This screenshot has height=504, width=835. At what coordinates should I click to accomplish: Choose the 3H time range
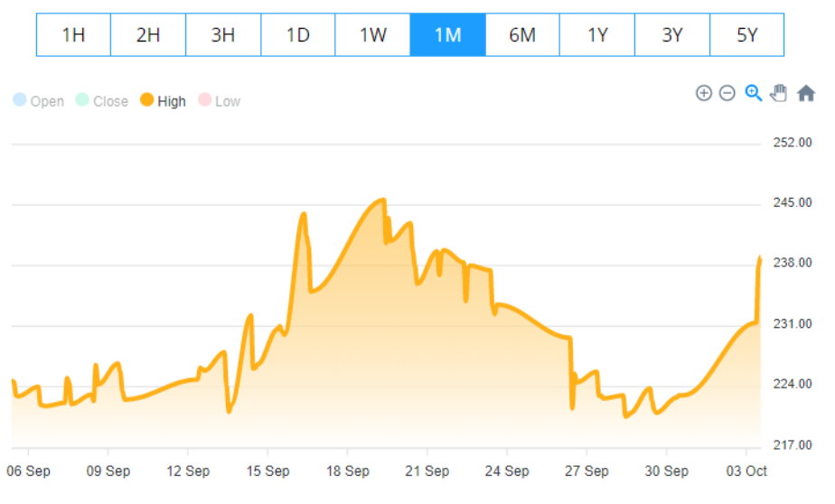pyautogui.click(x=223, y=35)
